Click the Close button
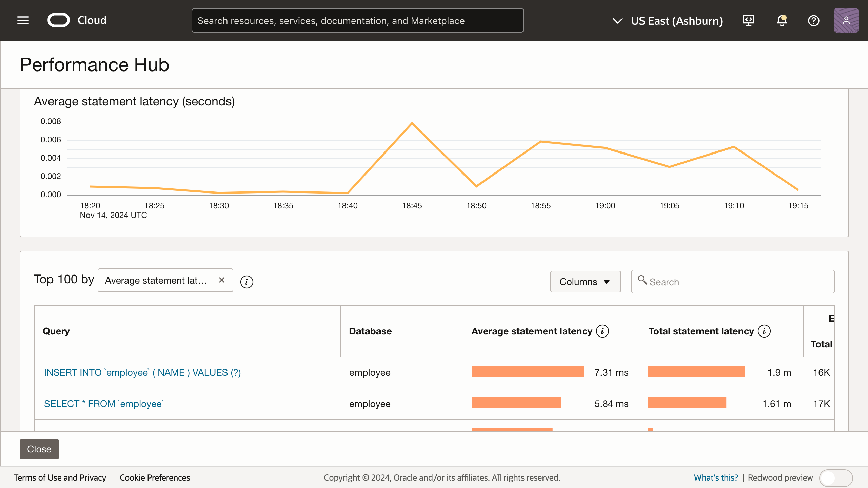 [x=39, y=449]
